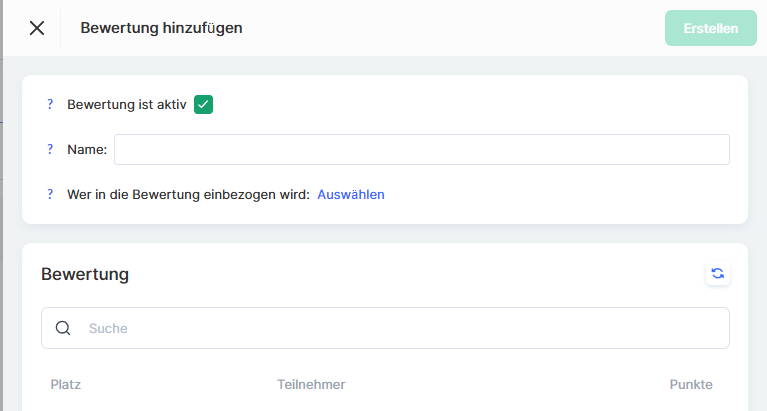Viewport: 767px width, 411px height.
Task: Focus the Name text field
Action: [421, 149]
